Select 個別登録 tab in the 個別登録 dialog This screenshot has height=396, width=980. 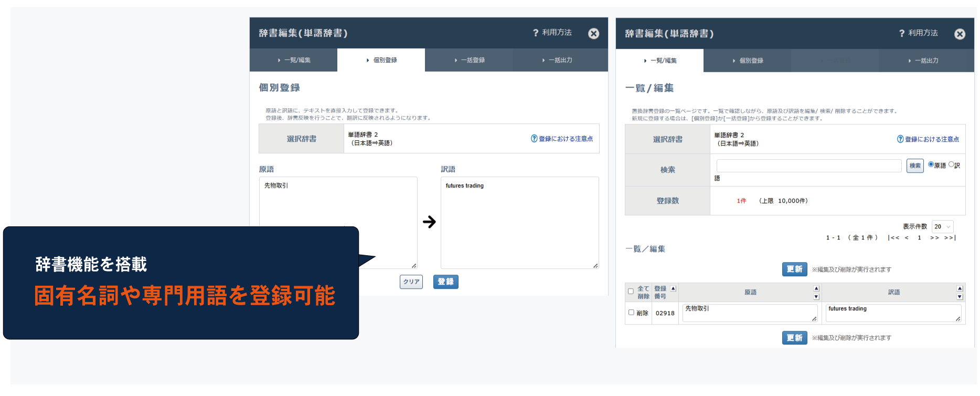tap(381, 60)
